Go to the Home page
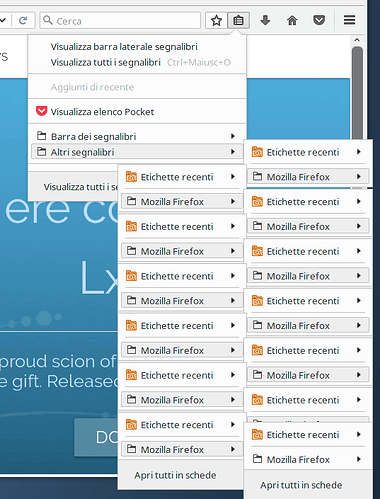This screenshot has height=499, width=380. pyautogui.click(x=292, y=21)
